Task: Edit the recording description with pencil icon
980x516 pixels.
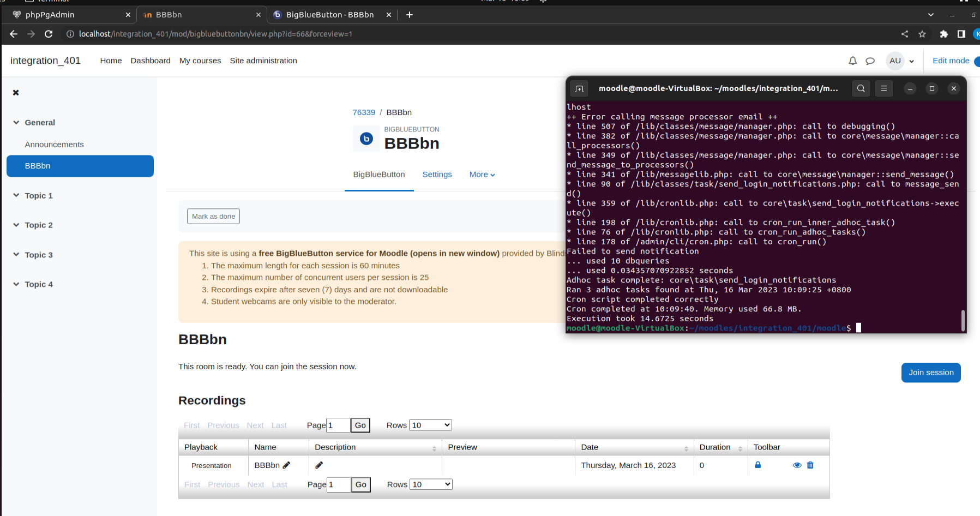Action: [319, 465]
